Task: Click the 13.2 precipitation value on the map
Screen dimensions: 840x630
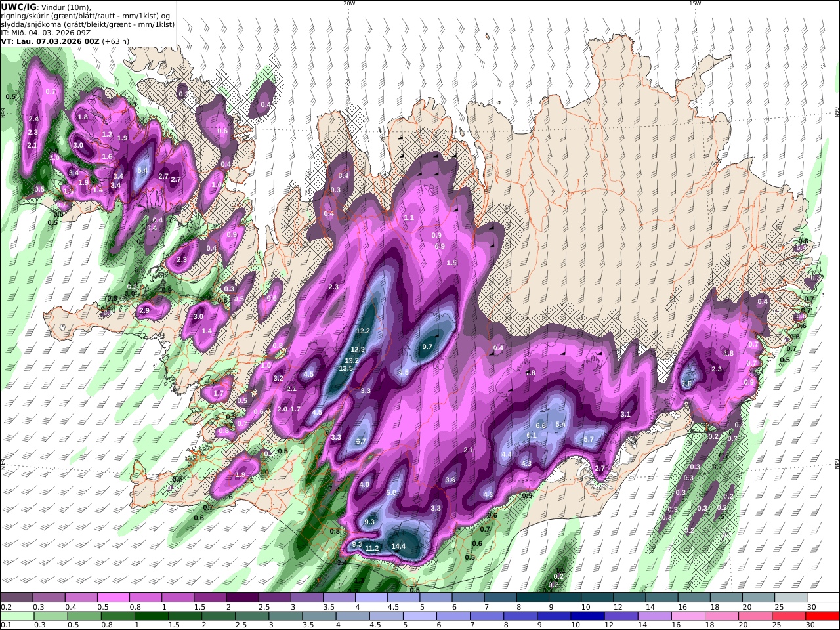Action: (352, 360)
